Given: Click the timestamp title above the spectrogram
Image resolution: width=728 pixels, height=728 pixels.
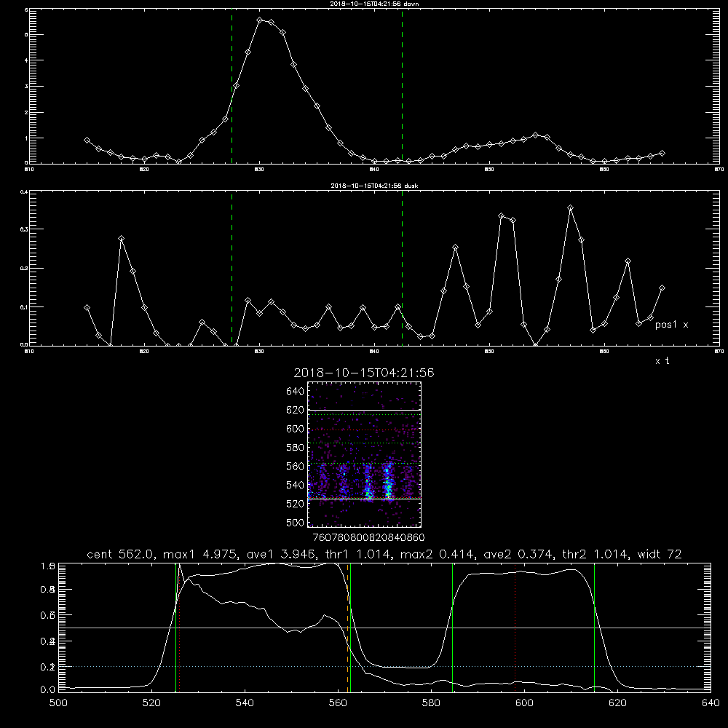Looking at the screenshot, I should click(364, 373).
